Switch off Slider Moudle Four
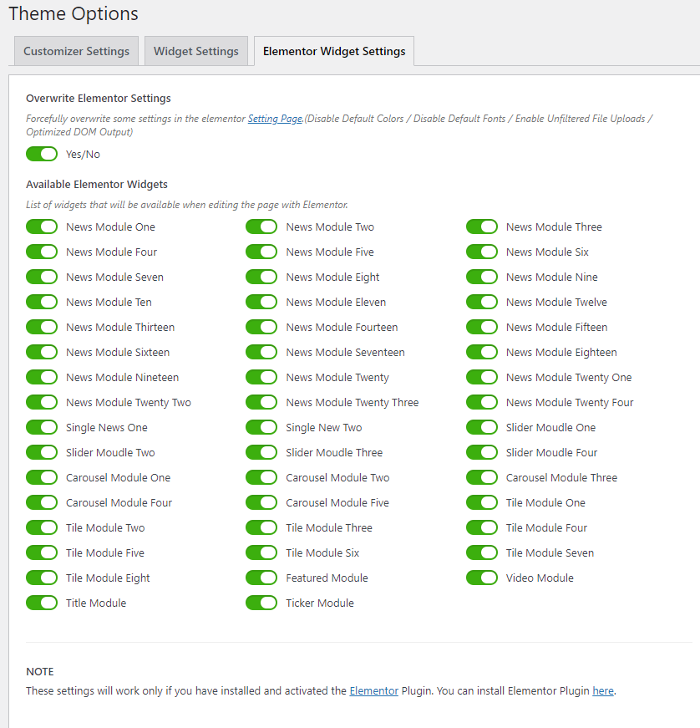Viewport: 700px width, 728px height. coord(482,452)
